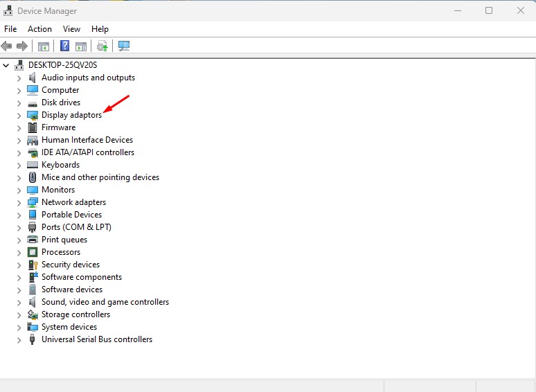Click Scan for hardware changes monitor icon
The width and height of the screenshot is (536, 392).
point(124,46)
